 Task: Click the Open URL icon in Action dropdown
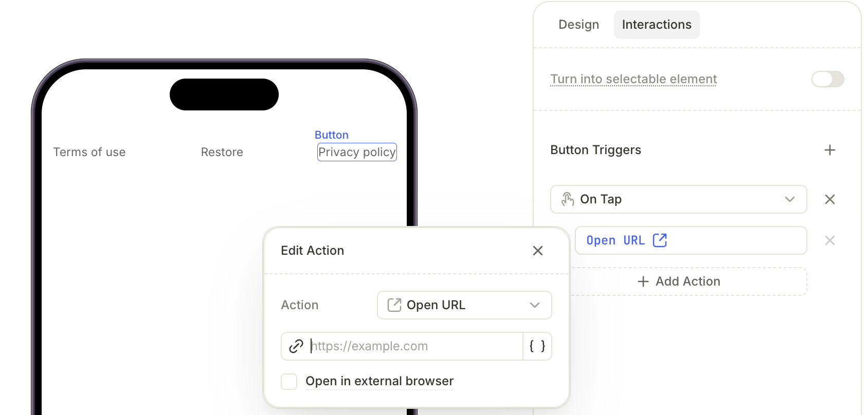[394, 305]
